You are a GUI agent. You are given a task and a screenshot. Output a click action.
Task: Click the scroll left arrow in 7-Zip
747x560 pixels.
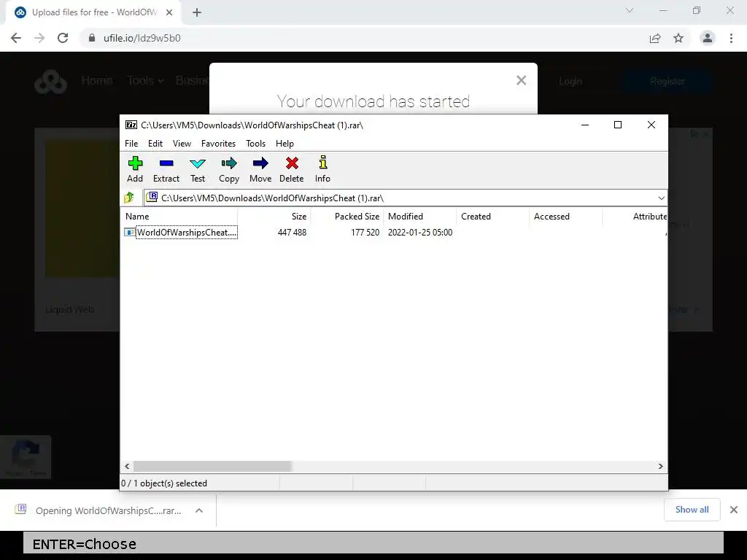click(x=127, y=466)
